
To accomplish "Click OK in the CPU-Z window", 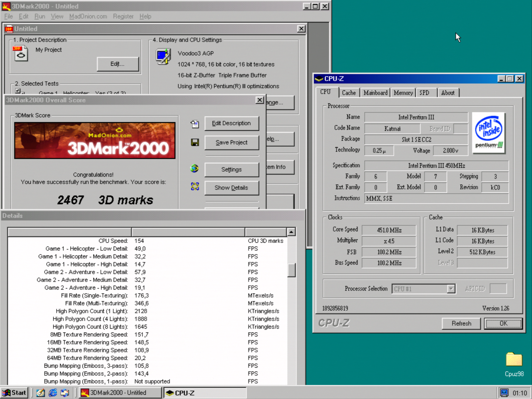I will coord(503,324).
